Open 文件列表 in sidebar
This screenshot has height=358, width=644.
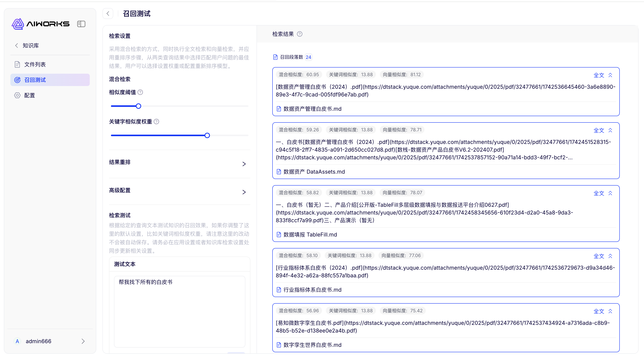35,64
